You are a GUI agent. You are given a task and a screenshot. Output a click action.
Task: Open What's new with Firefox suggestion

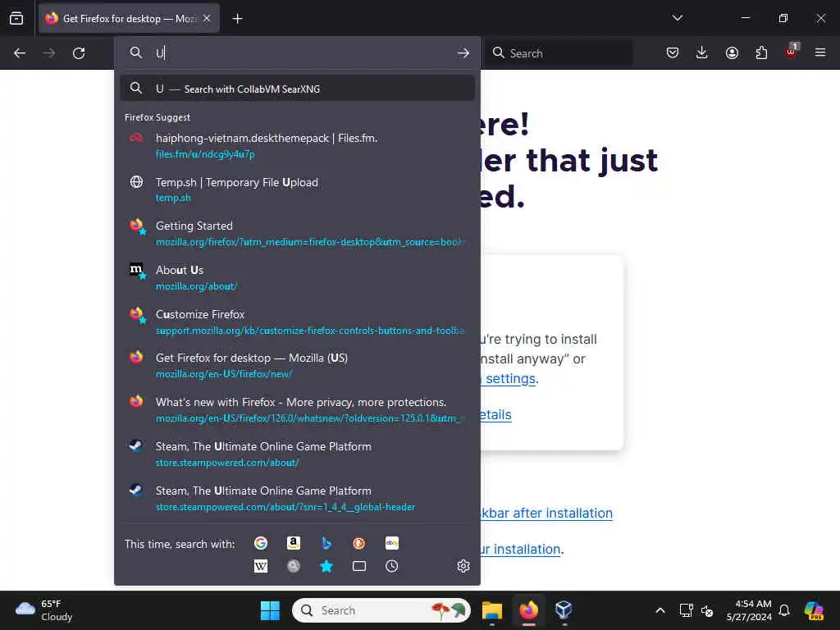point(297,410)
